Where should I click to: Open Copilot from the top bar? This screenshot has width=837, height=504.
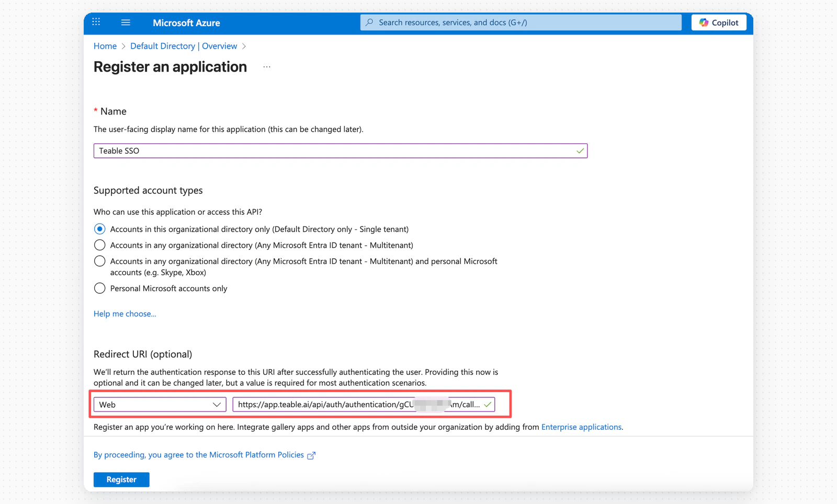[719, 22]
